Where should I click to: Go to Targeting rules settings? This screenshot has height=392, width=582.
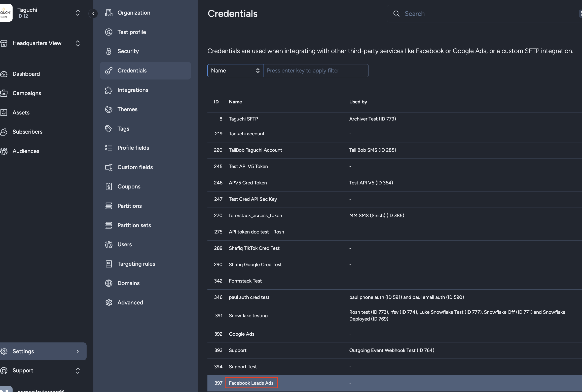pyautogui.click(x=136, y=264)
